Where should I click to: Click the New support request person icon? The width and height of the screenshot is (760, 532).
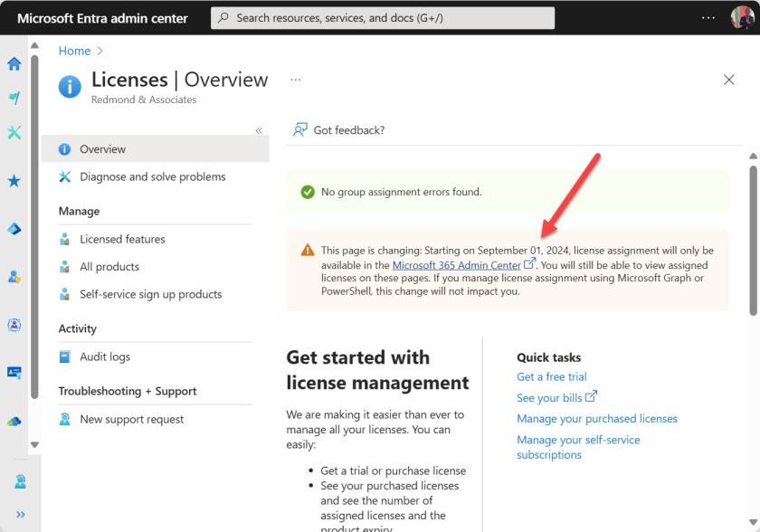click(64, 419)
